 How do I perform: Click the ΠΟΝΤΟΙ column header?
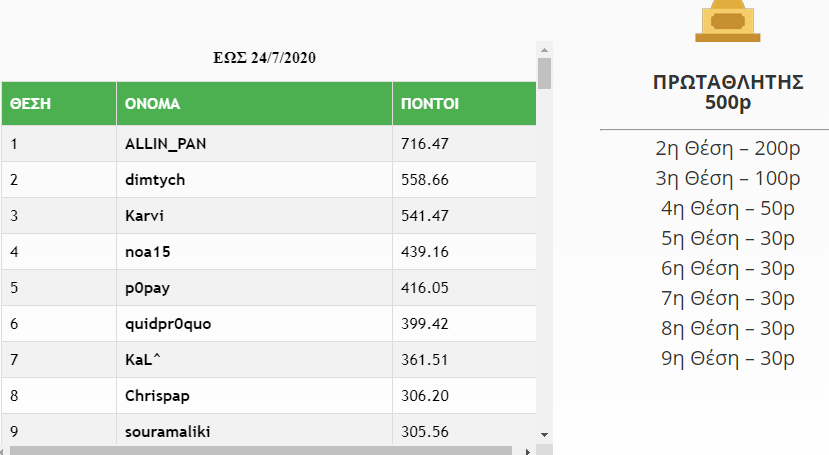tap(430, 104)
